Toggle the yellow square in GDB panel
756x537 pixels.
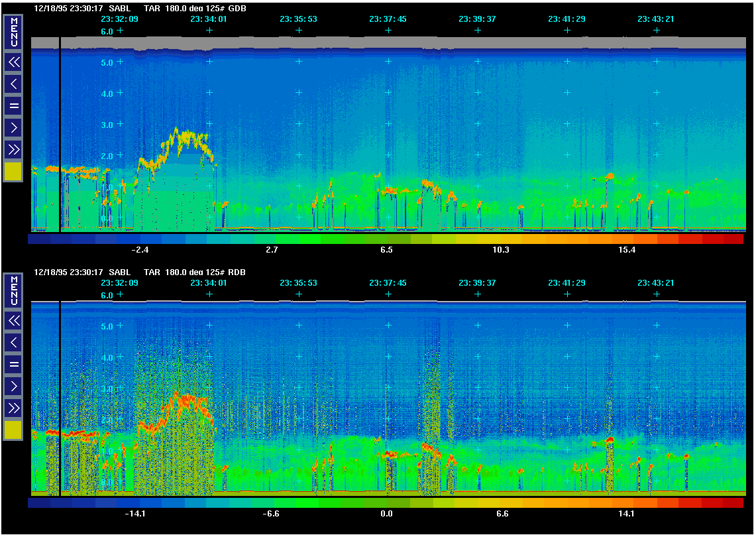13,172
